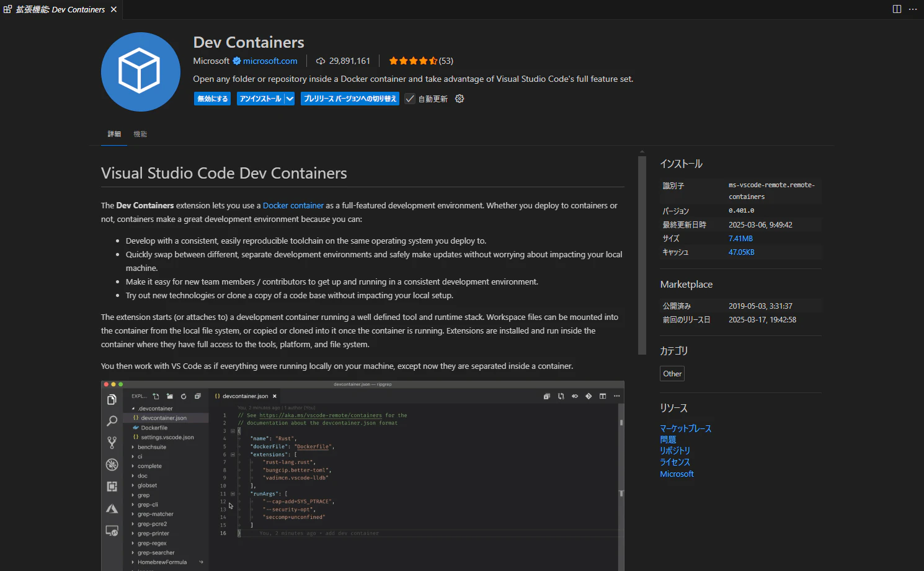Open the ライセンス resource link

[x=675, y=462]
